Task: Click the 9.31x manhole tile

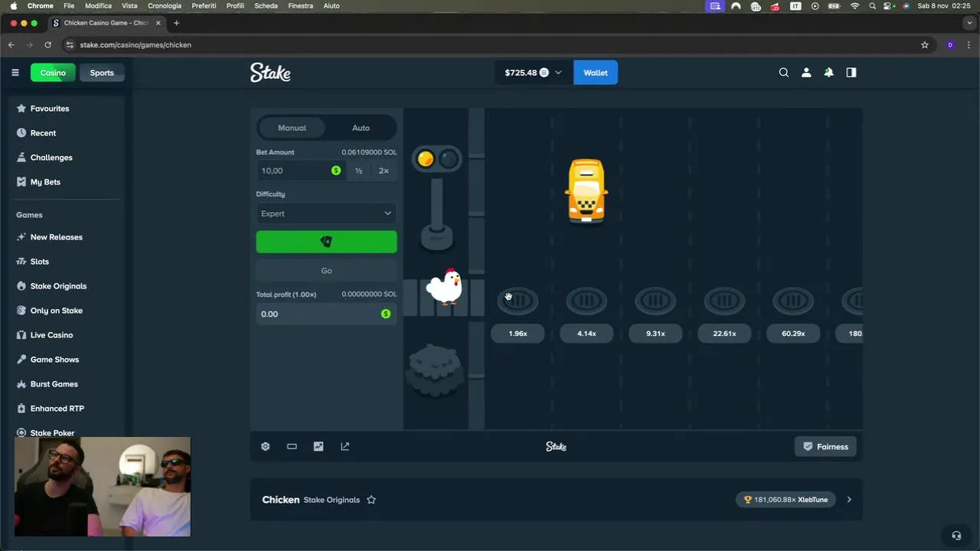Action: click(x=655, y=301)
